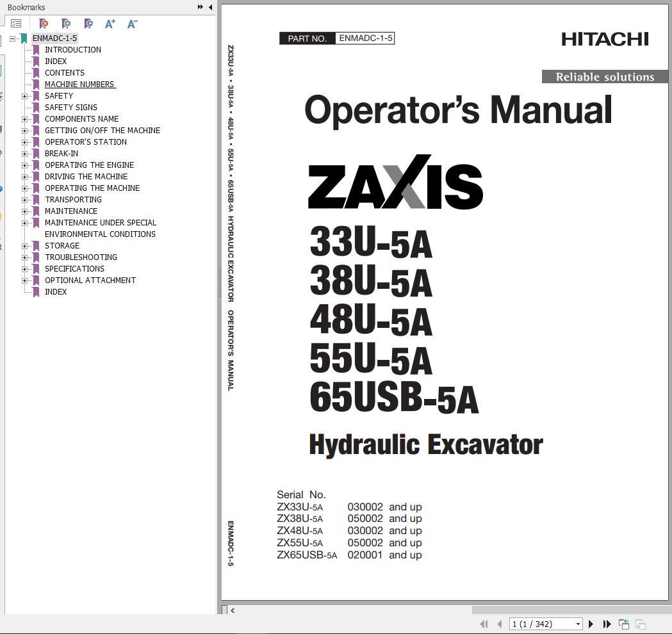
Task: Open the INTRODUCTION bookmark
Action: (x=73, y=50)
